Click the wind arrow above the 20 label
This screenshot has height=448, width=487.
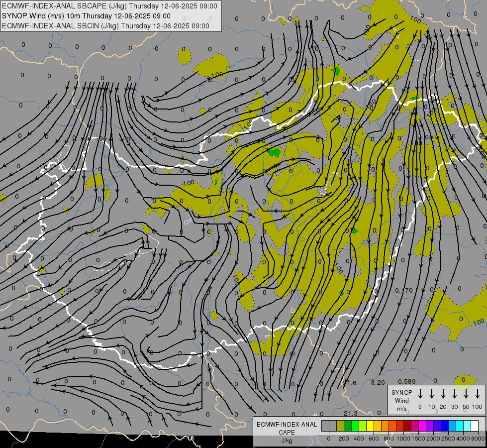click(443, 394)
